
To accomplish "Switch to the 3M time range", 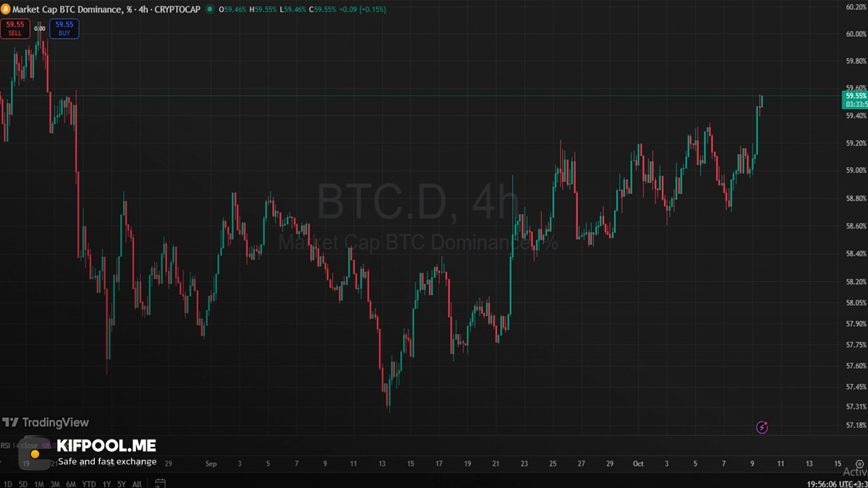I will point(55,484).
